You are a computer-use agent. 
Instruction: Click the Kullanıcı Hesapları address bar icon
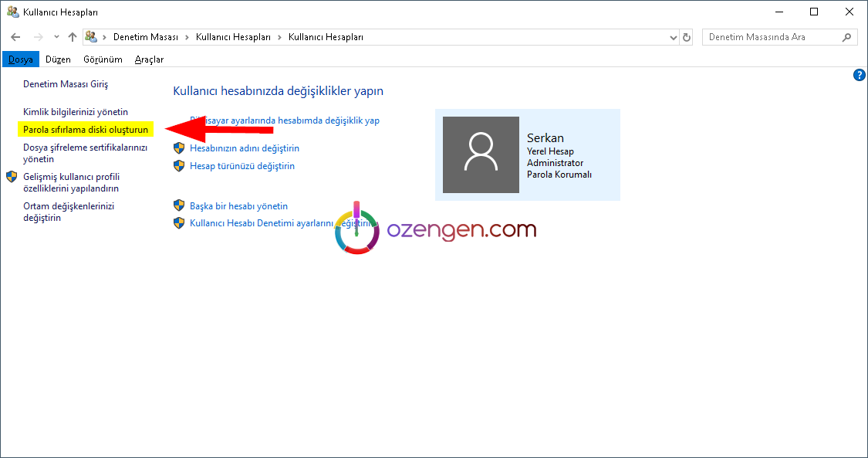point(91,37)
